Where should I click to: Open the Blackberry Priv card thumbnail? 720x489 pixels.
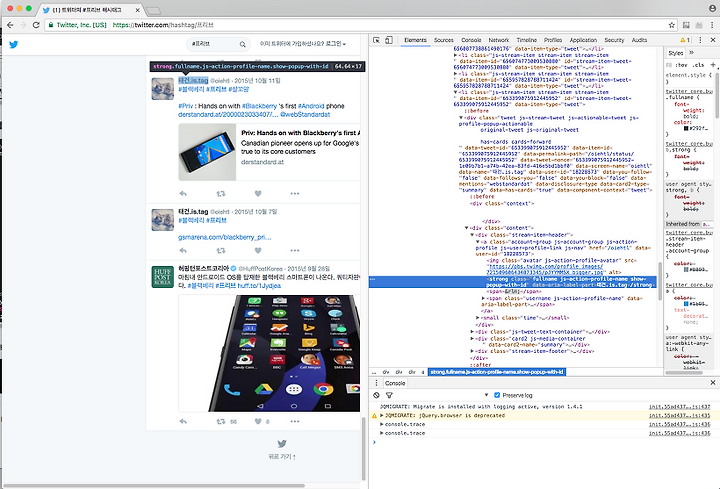click(x=207, y=152)
